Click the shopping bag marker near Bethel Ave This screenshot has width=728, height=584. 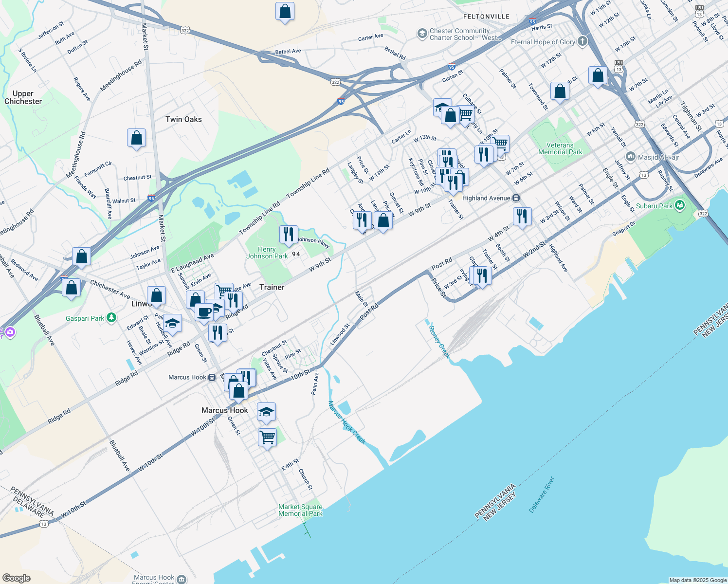tap(285, 12)
